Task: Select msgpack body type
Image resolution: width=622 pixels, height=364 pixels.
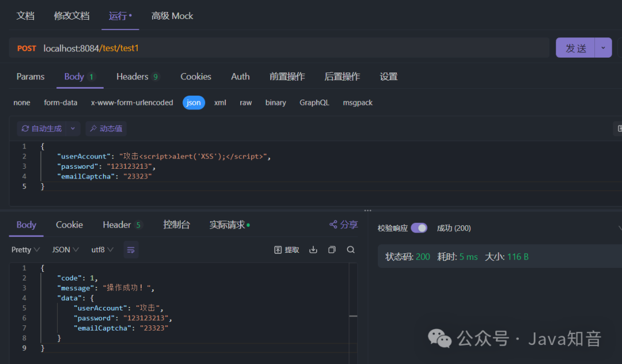Action: (x=358, y=103)
